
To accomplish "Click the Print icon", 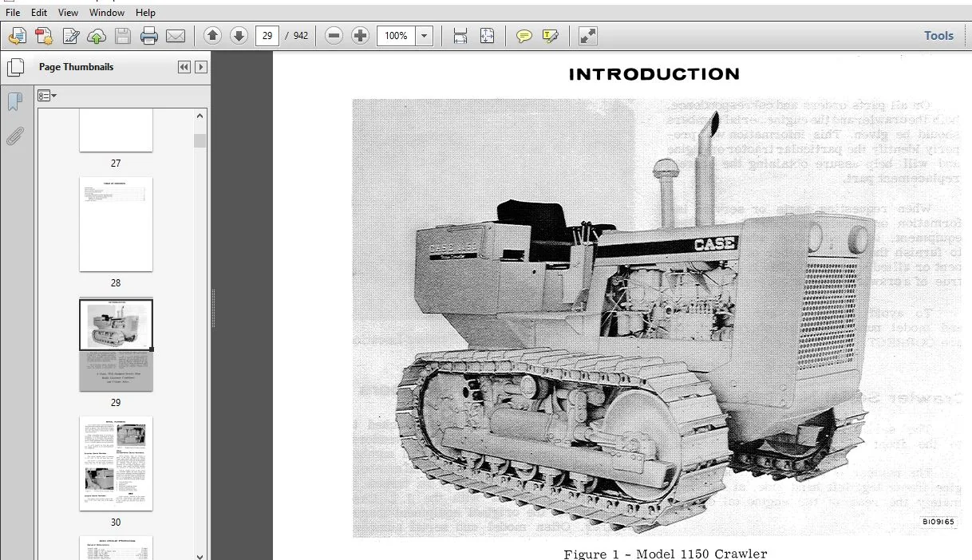I will tap(149, 36).
